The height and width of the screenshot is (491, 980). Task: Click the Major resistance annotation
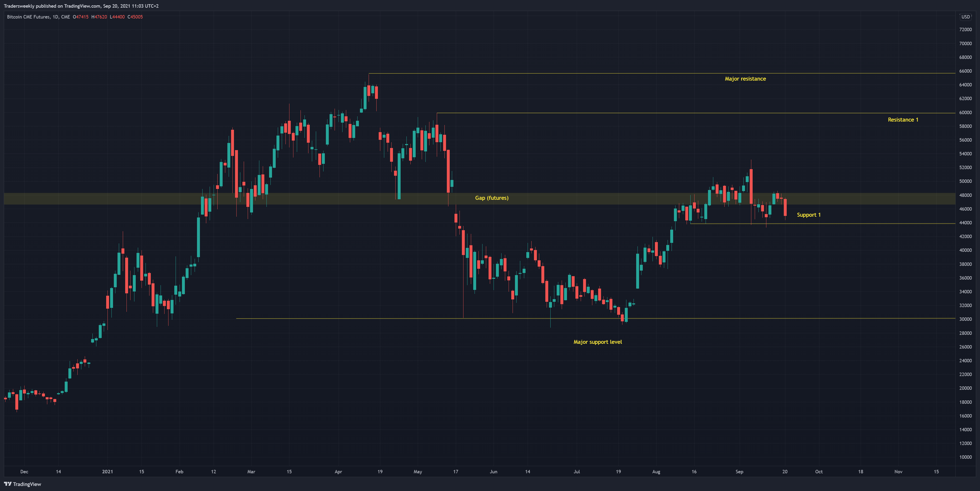click(x=745, y=79)
